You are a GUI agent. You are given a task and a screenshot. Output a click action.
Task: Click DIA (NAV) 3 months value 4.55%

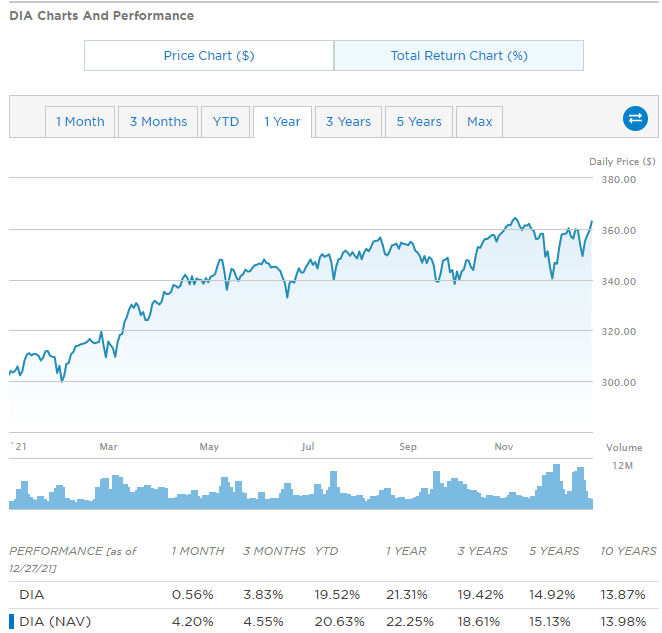tap(263, 622)
